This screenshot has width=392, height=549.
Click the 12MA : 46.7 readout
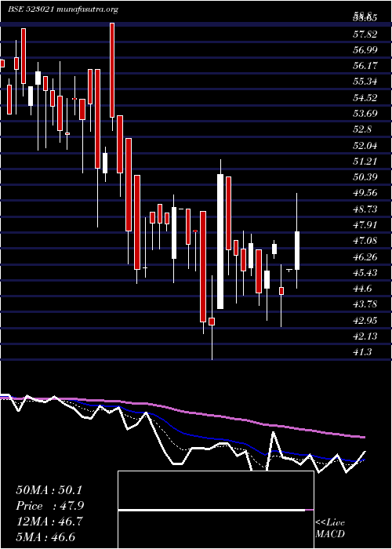[x=49, y=522]
